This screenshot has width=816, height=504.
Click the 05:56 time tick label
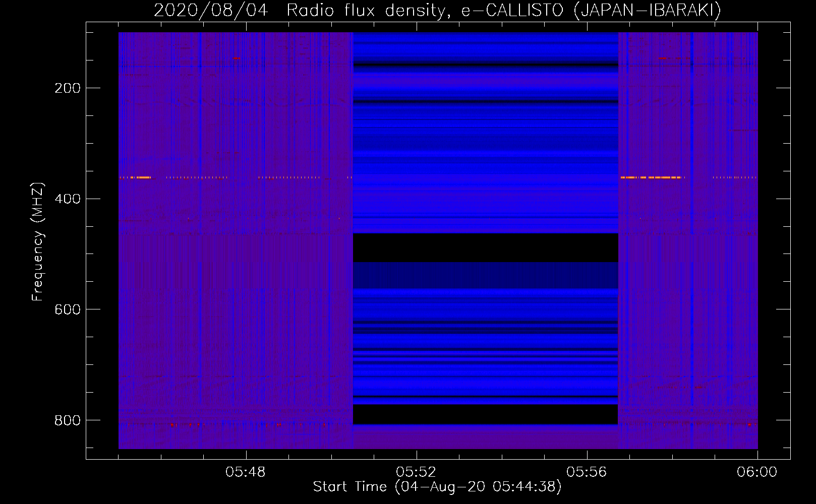click(x=587, y=472)
